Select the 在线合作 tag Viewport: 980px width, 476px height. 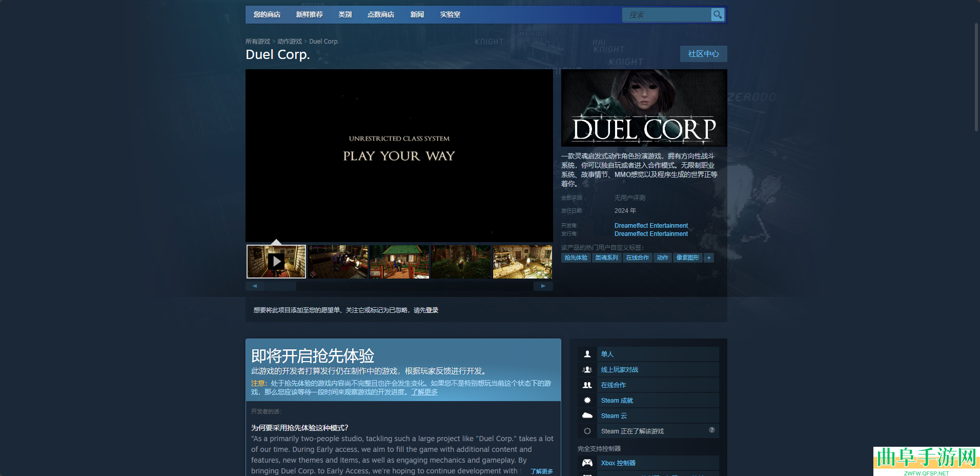(638, 257)
